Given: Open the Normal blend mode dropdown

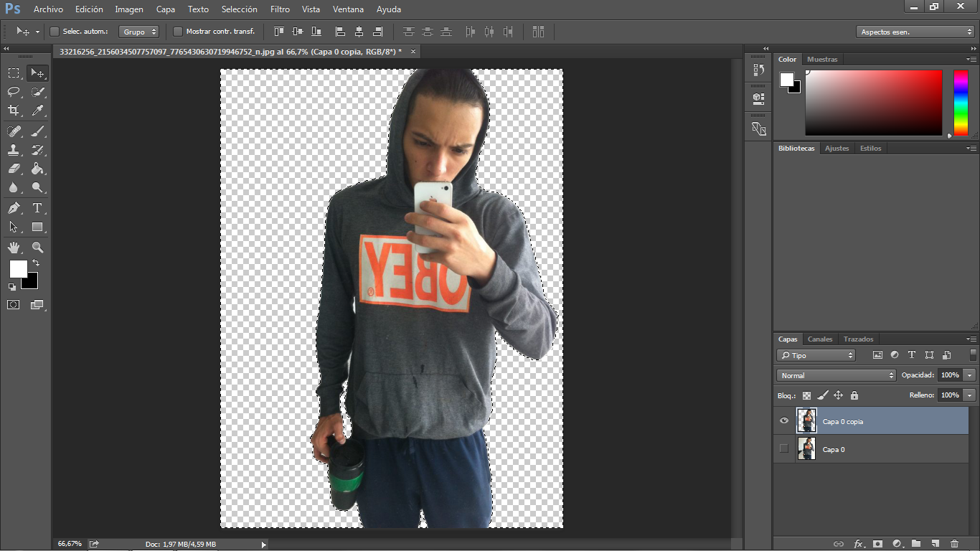Looking at the screenshot, I should (x=837, y=375).
